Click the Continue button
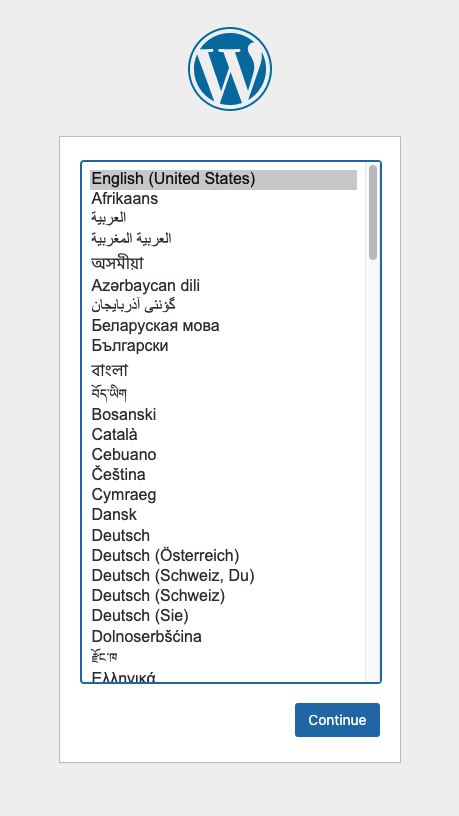This screenshot has width=459, height=816. coord(337,720)
